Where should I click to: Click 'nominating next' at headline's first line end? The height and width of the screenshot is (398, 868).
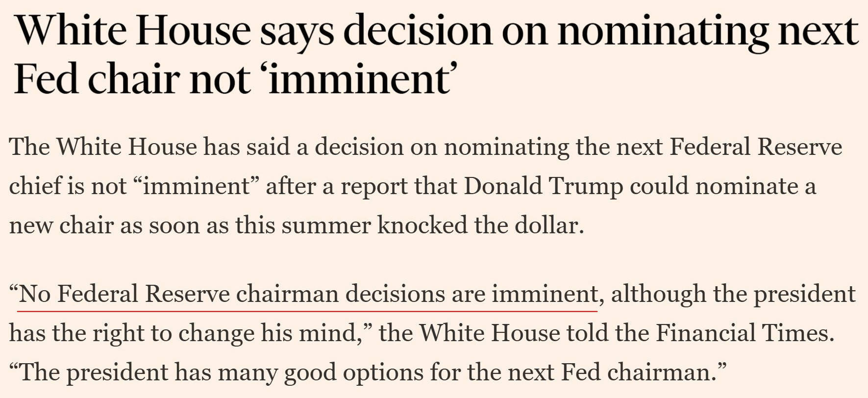708,31
